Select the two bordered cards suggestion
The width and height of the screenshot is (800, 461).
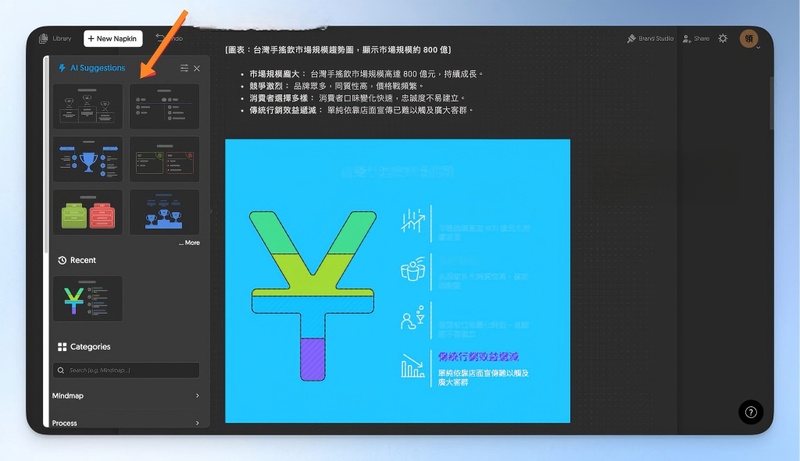164,159
